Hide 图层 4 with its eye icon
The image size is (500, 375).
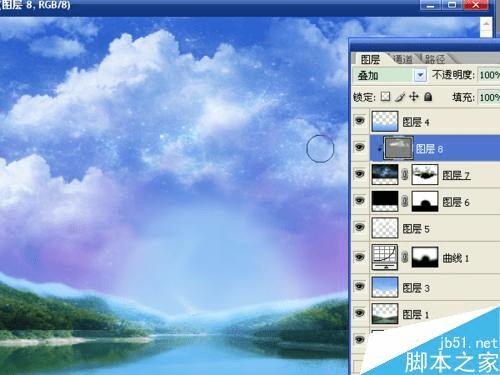tap(360, 121)
